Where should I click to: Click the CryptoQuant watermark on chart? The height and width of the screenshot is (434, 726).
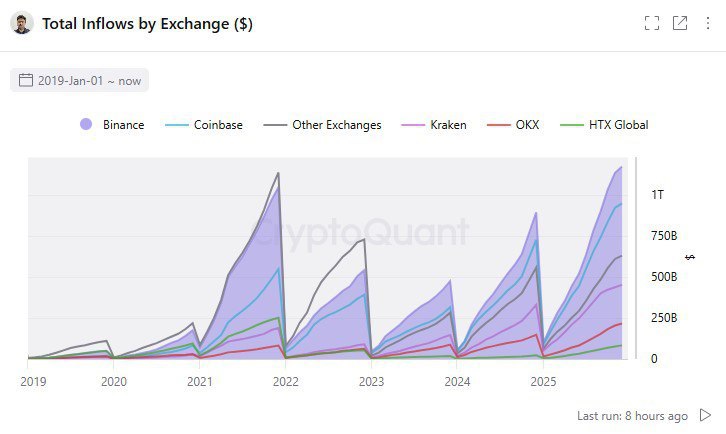click(x=360, y=232)
